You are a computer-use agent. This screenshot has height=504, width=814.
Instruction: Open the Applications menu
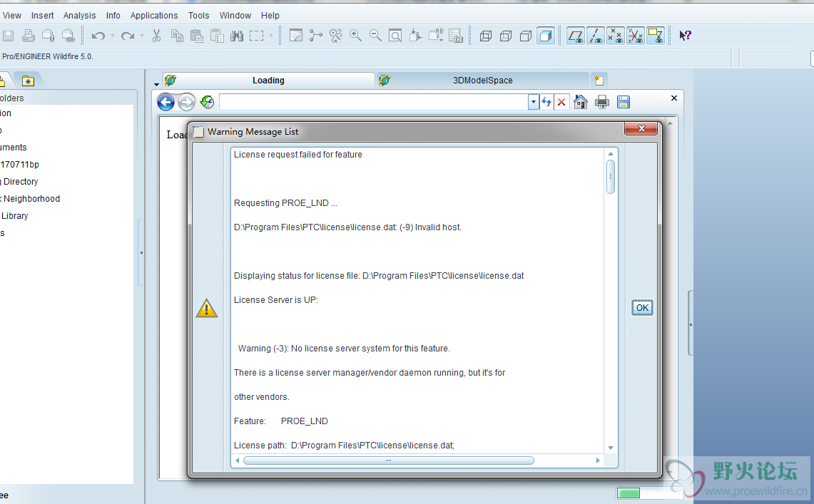point(154,16)
